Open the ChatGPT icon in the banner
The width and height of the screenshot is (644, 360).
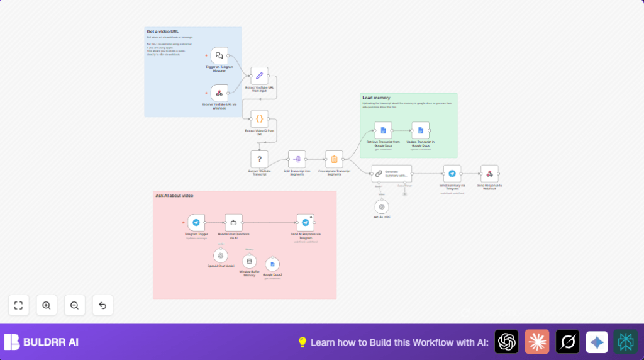[506, 342]
